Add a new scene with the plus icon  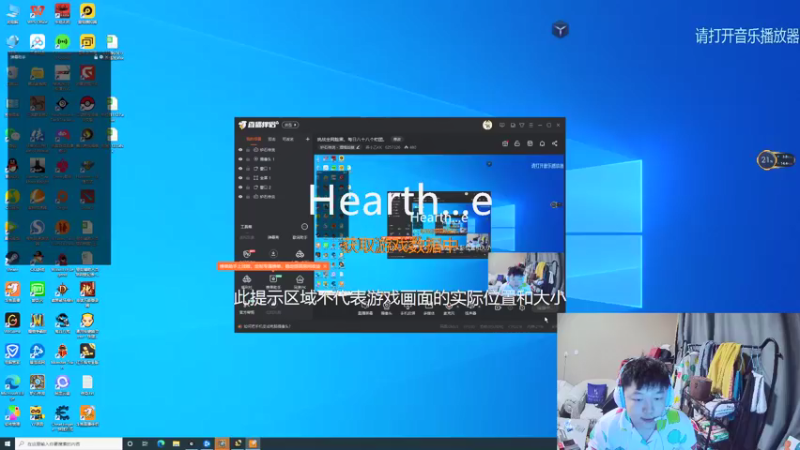pos(307,139)
